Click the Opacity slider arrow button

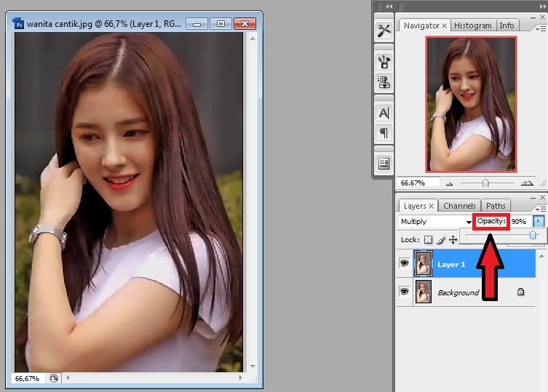(539, 221)
